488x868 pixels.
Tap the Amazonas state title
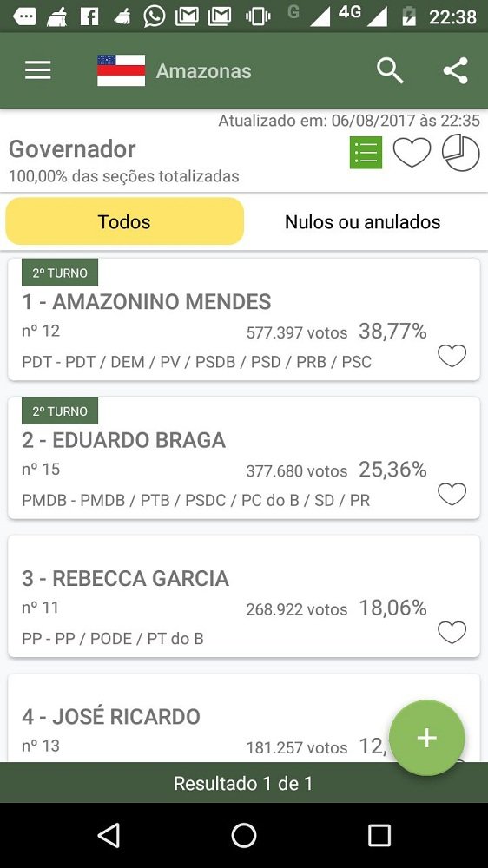pos(204,71)
